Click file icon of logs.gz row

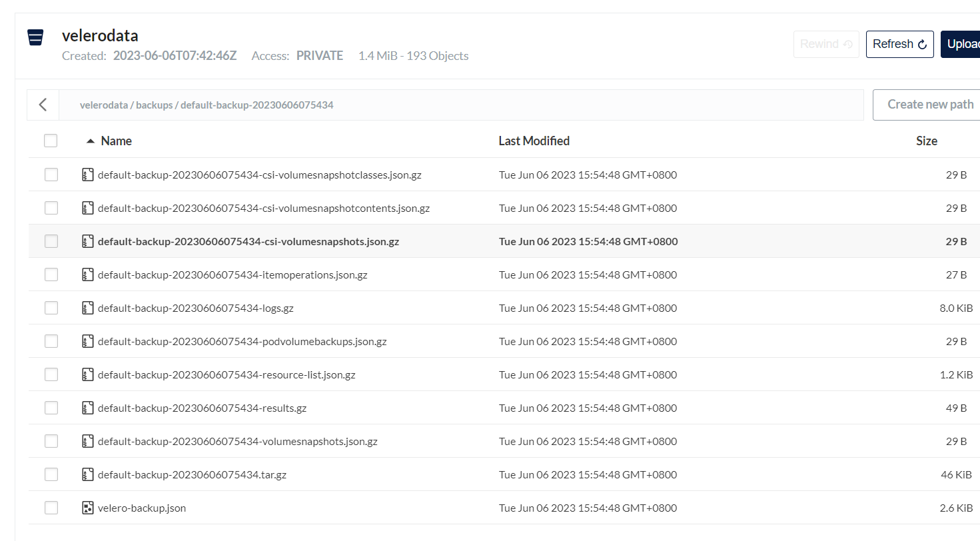87,308
